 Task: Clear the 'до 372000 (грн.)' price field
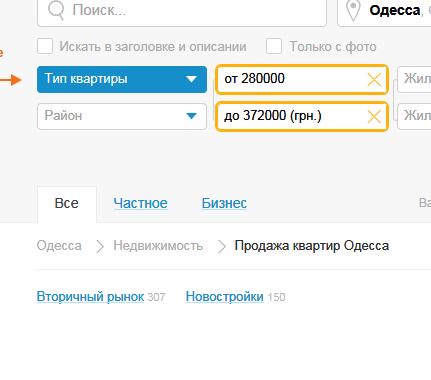[x=374, y=117]
